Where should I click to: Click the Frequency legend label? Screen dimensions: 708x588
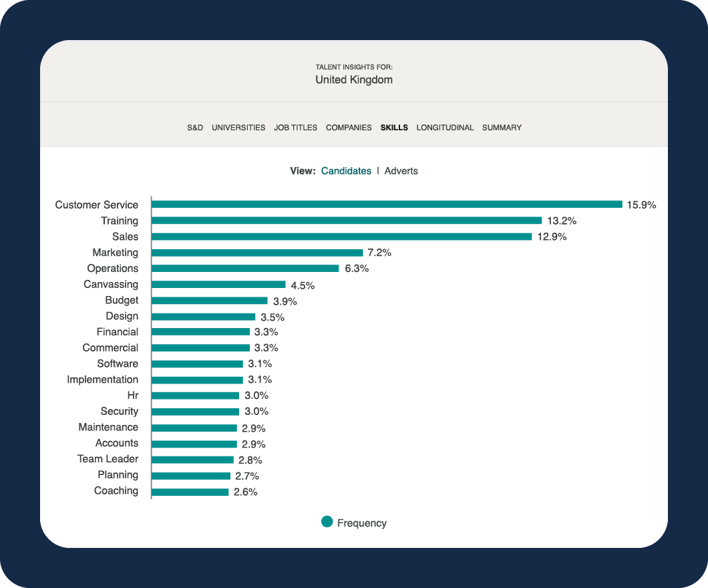361,523
